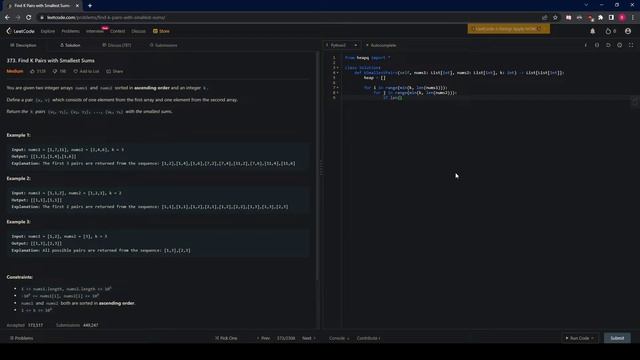Open the notifications bell

593,31
